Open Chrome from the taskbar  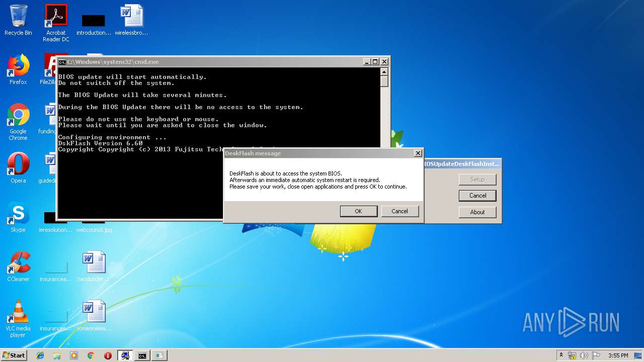pos(91,355)
